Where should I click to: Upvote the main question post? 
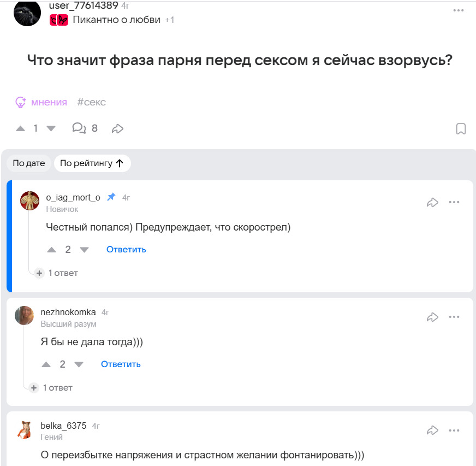[21, 128]
